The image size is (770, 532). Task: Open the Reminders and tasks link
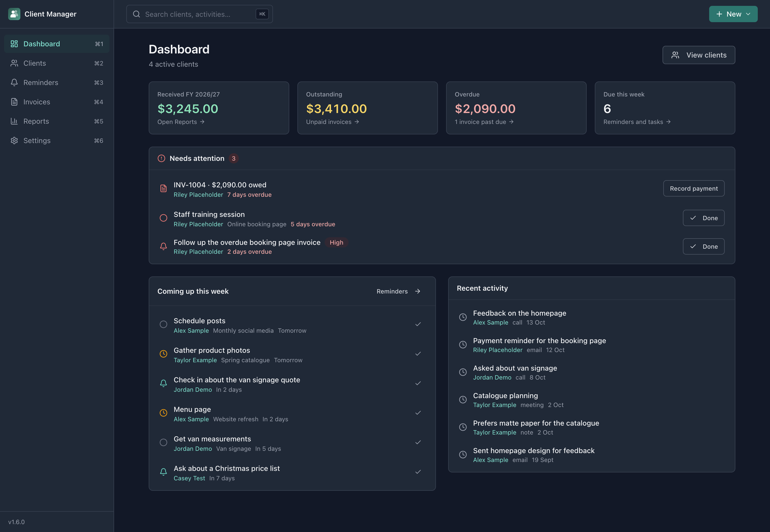pos(637,122)
